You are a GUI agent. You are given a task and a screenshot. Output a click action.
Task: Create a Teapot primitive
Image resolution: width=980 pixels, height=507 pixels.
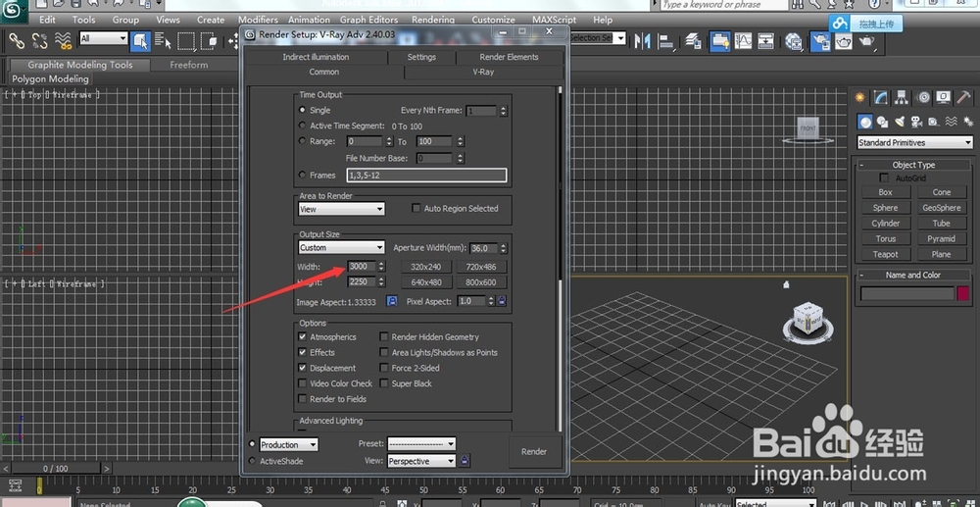tap(885, 254)
